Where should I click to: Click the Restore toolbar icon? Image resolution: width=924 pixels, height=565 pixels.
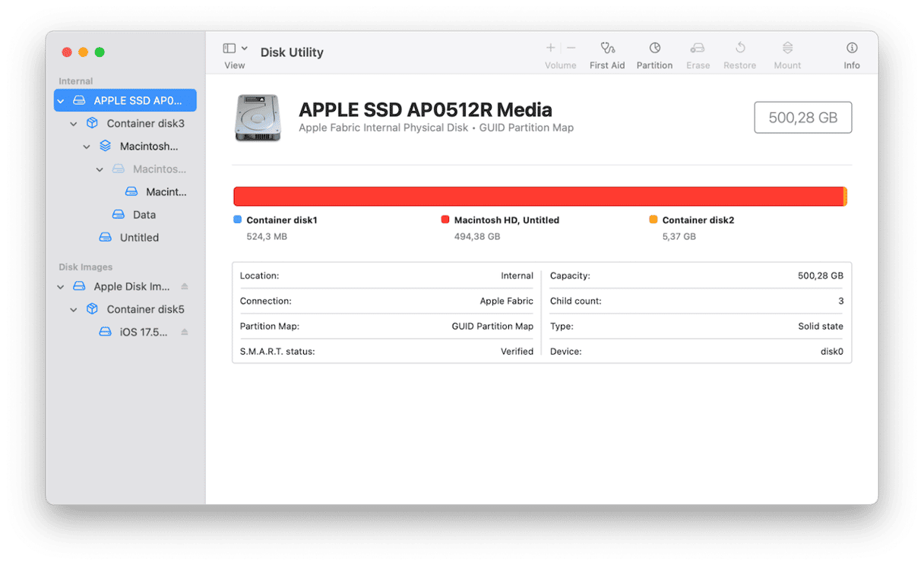coord(739,49)
